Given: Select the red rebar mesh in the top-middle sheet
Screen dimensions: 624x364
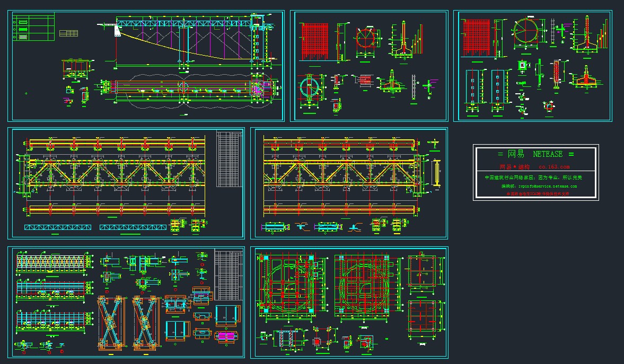Looking at the screenshot, I should coord(314,41).
